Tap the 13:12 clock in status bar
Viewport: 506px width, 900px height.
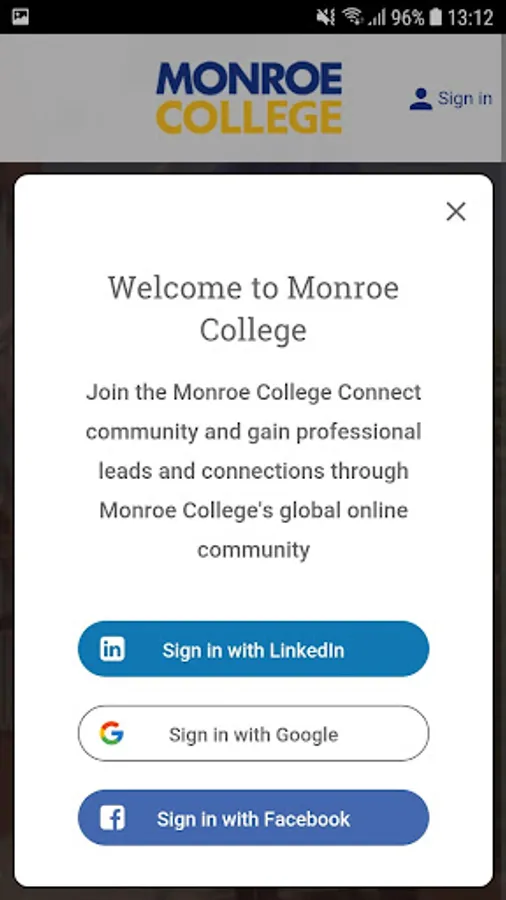tap(470, 17)
